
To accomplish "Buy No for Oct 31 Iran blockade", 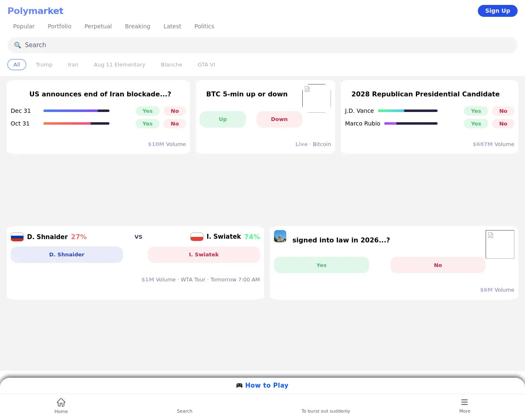I will (175, 124).
